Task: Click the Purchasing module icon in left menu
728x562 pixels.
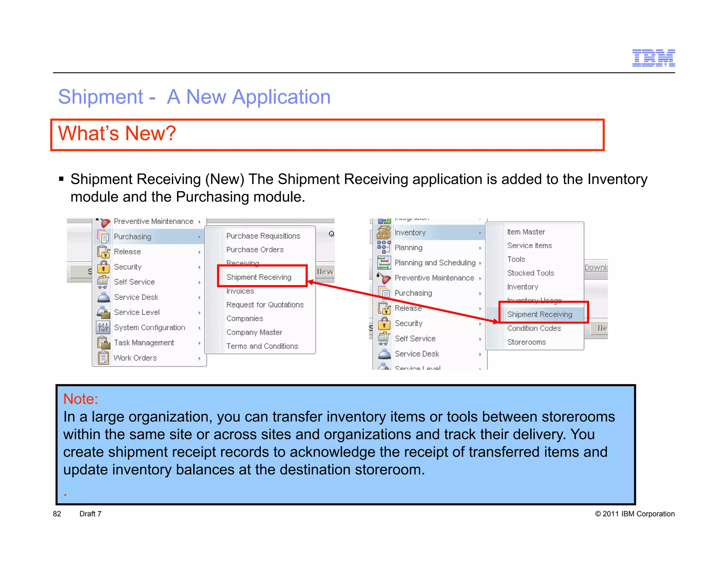Action: [103, 237]
